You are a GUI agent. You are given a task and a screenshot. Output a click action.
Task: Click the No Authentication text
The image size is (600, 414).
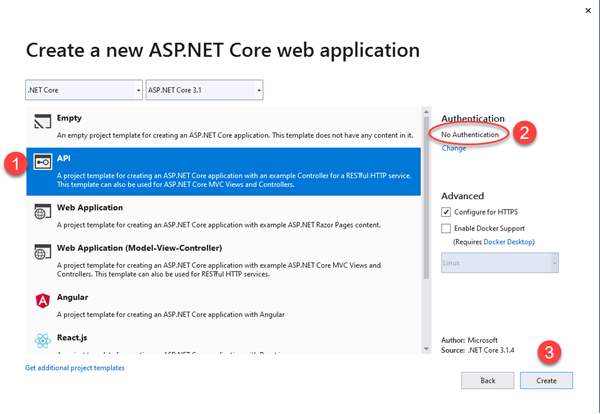point(470,135)
